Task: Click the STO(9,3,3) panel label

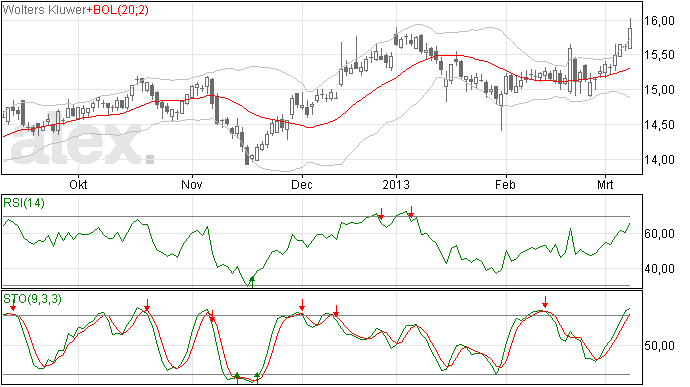Action: pyautogui.click(x=32, y=299)
